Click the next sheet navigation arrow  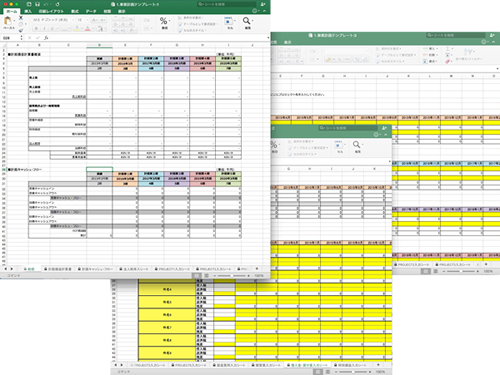click(x=12, y=269)
